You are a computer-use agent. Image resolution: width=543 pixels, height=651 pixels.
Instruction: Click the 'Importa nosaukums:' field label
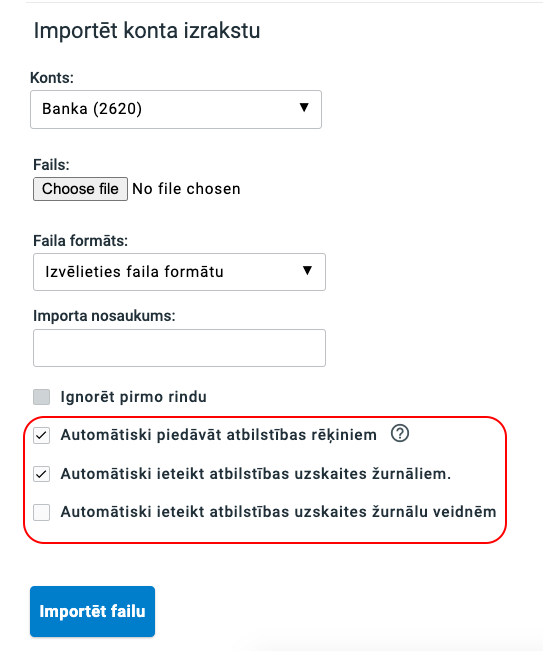104,316
